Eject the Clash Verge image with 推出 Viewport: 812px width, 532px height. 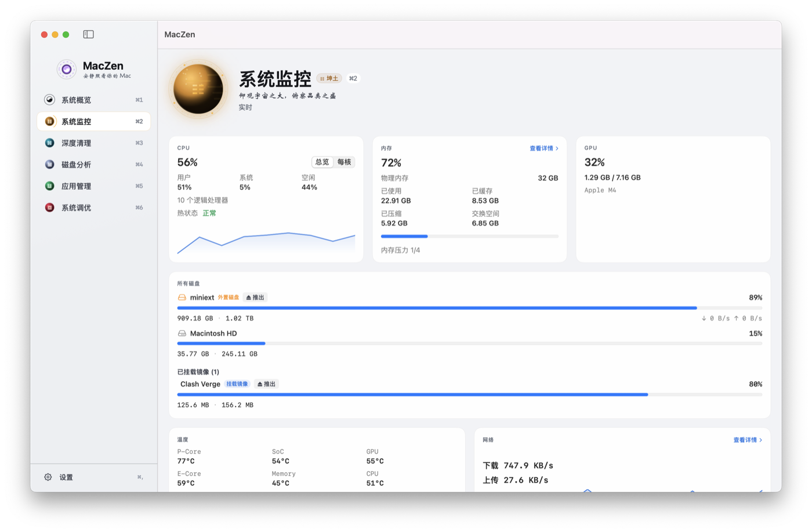[x=266, y=384]
